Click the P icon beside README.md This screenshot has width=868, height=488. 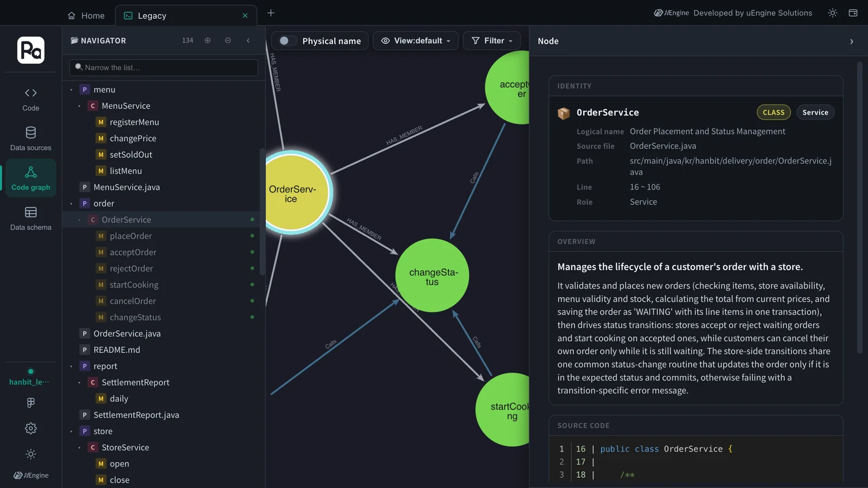click(x=85, y=350)
